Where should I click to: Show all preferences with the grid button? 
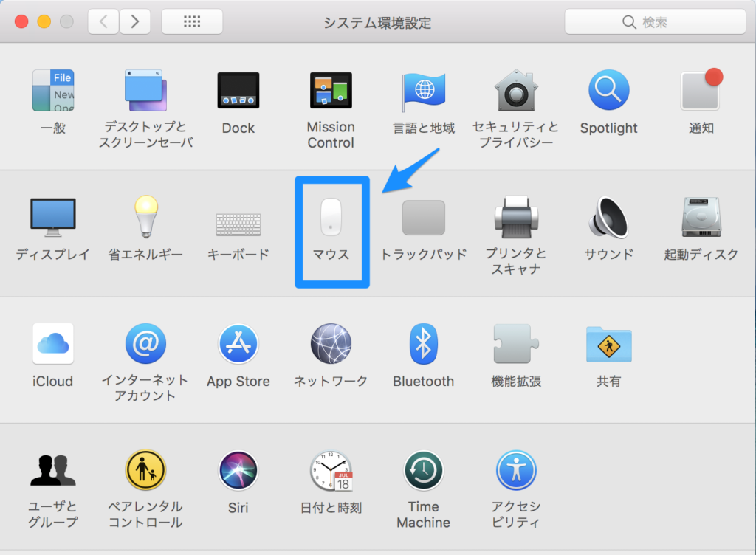(x=192, y=21)
